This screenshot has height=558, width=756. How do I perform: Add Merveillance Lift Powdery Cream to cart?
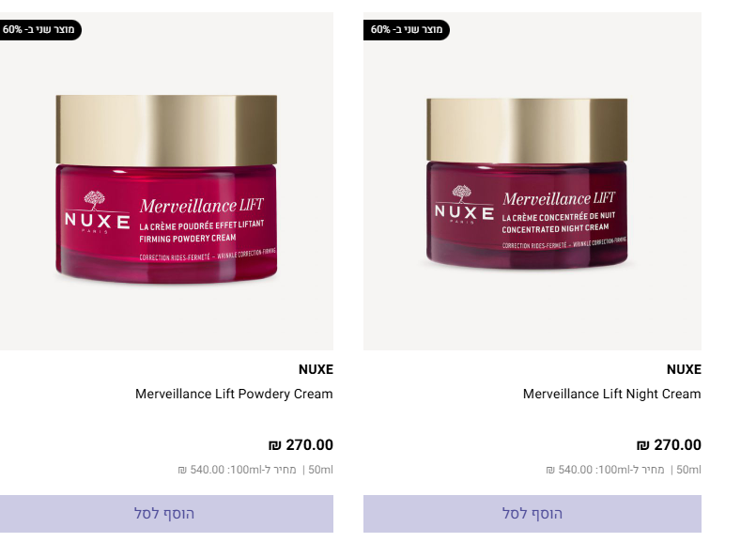[166, 514]
